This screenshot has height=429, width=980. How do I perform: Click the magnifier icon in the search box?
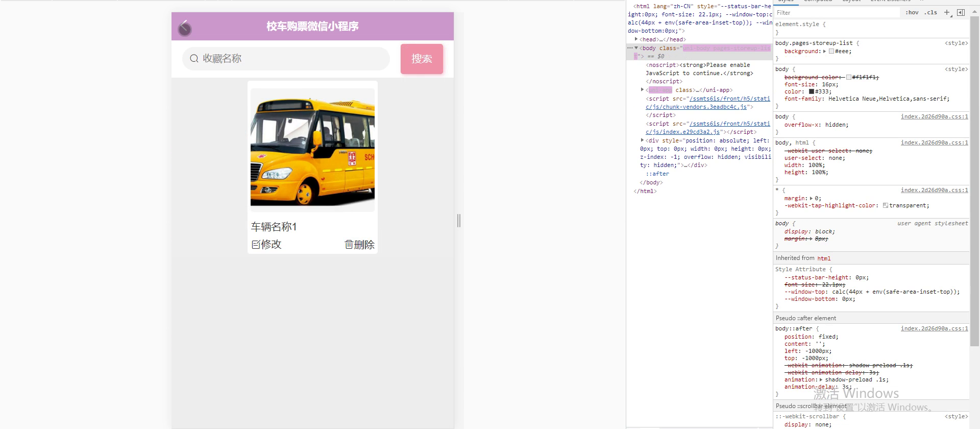194,59
